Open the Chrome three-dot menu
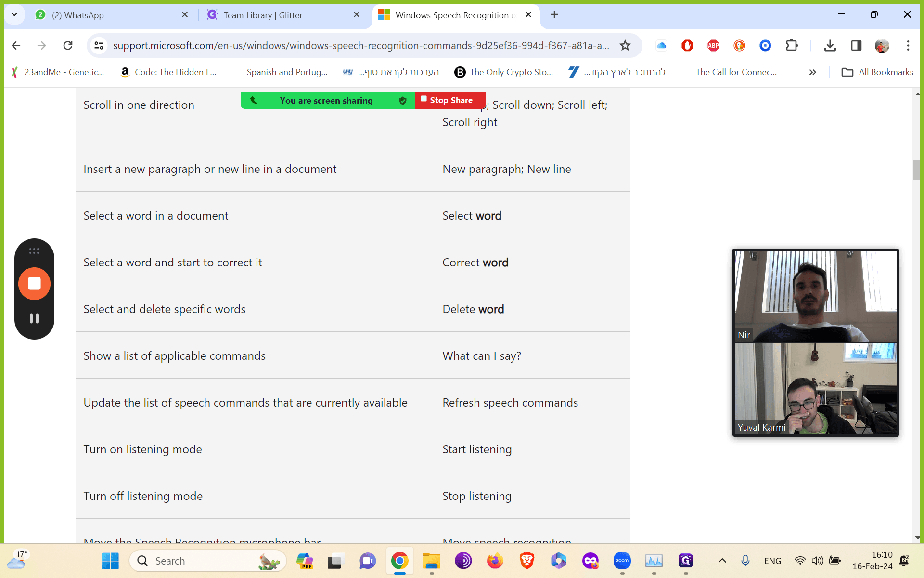 click(908, 45)
